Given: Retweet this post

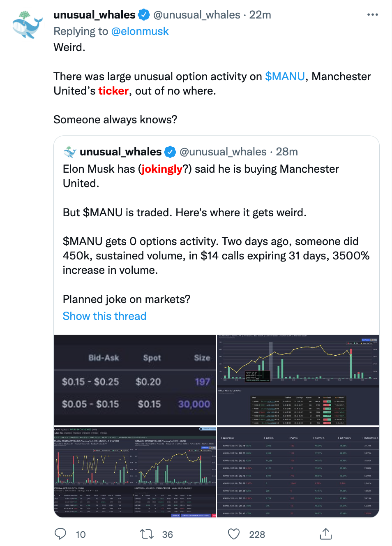Looking at the screenshot, I should [x=147, y=534].
